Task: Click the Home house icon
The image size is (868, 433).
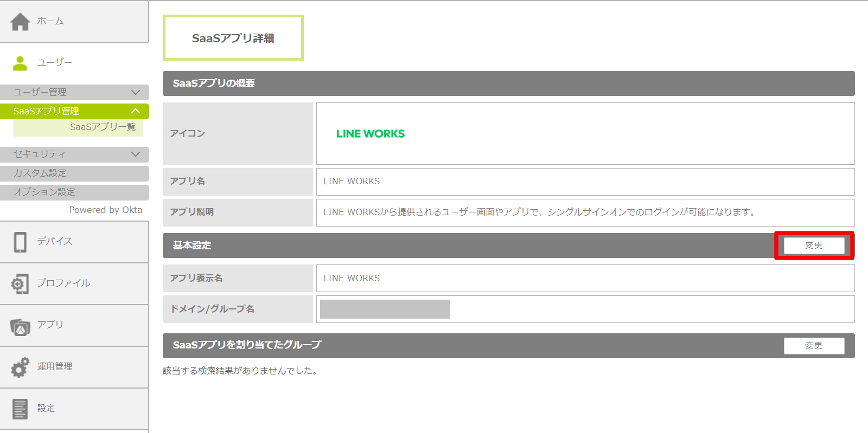Action: (20, 22)
